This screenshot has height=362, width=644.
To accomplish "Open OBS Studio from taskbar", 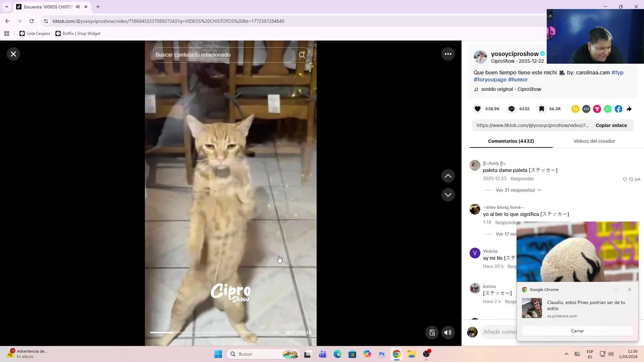I will tap(426, 354).
